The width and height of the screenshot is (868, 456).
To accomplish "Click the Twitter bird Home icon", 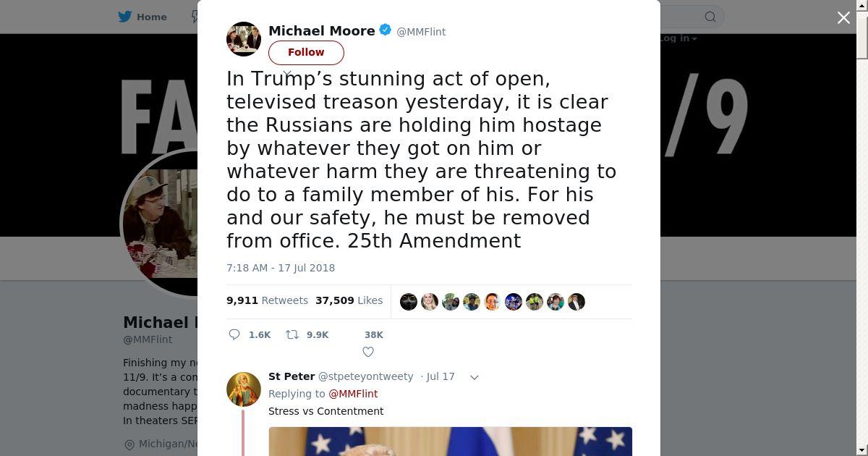I will coord(125,17).
